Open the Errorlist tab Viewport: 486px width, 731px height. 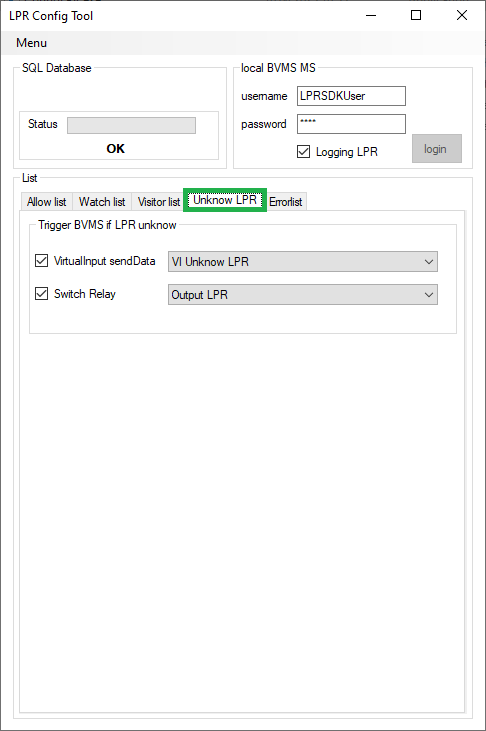286,202
